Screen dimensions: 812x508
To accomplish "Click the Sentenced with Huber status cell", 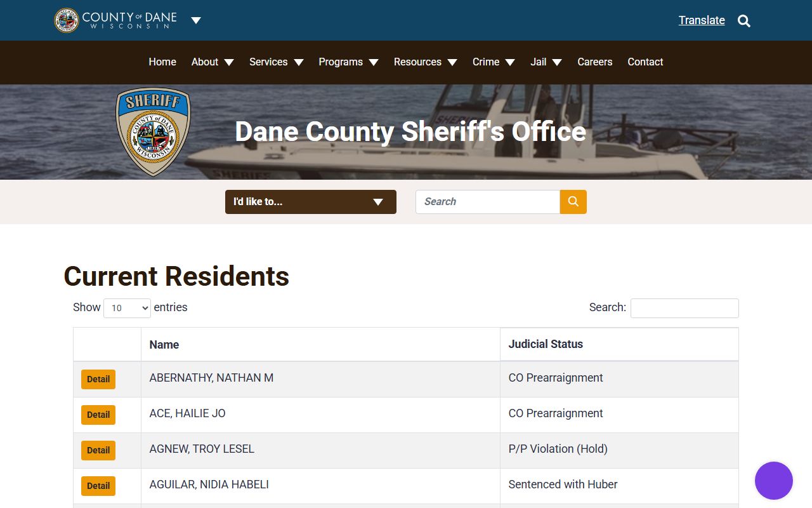I will (x=619, y=486).
